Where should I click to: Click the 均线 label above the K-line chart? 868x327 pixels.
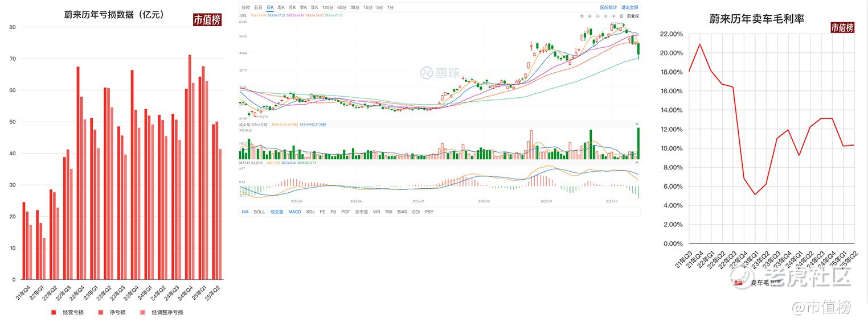(x=243, y=15)
